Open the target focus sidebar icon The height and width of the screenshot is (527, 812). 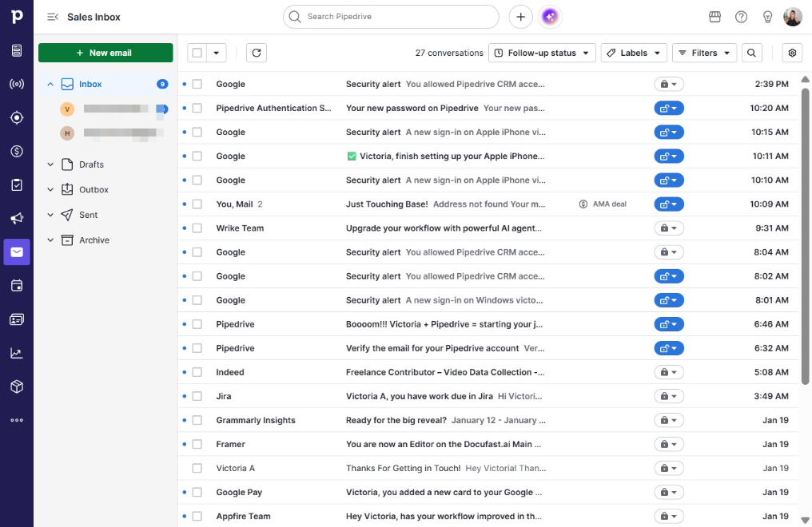[x=17, y=117]
